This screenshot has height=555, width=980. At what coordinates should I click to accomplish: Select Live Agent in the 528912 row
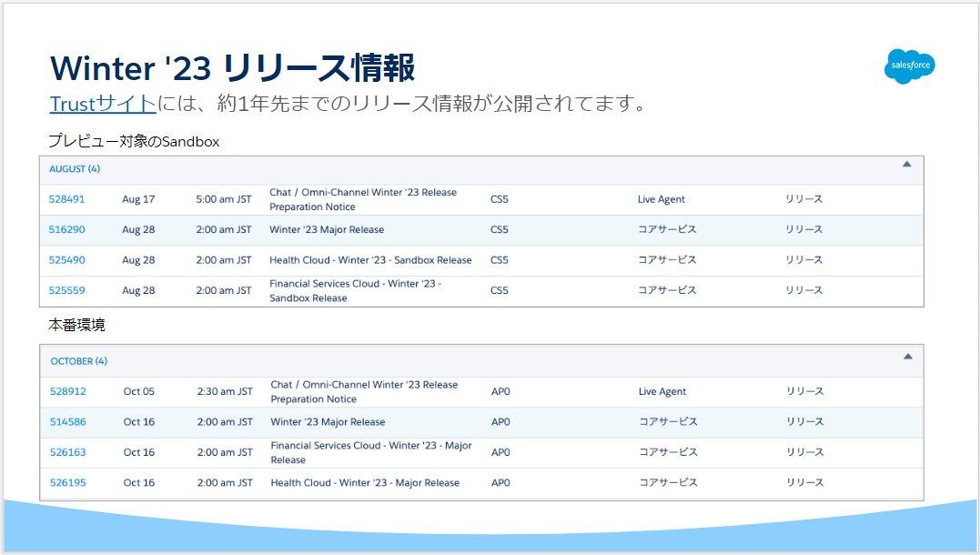662,391
